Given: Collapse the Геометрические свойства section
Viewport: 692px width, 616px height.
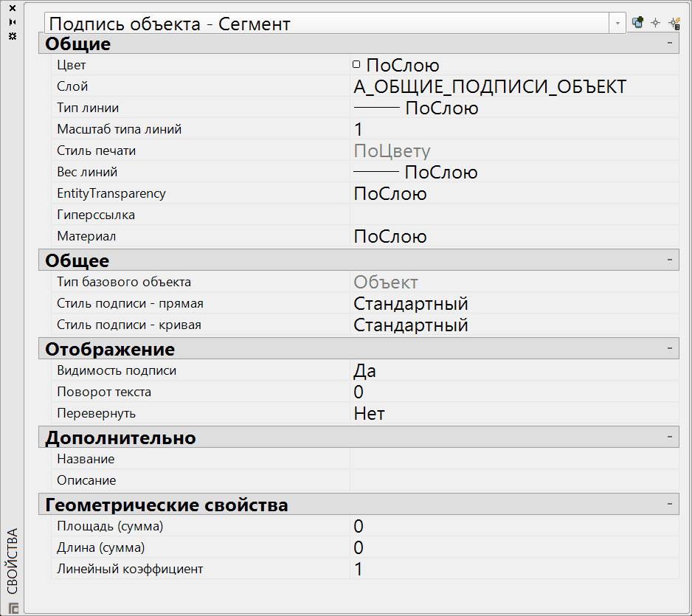Looking at the screenshot, I should [x=668, y=505].
